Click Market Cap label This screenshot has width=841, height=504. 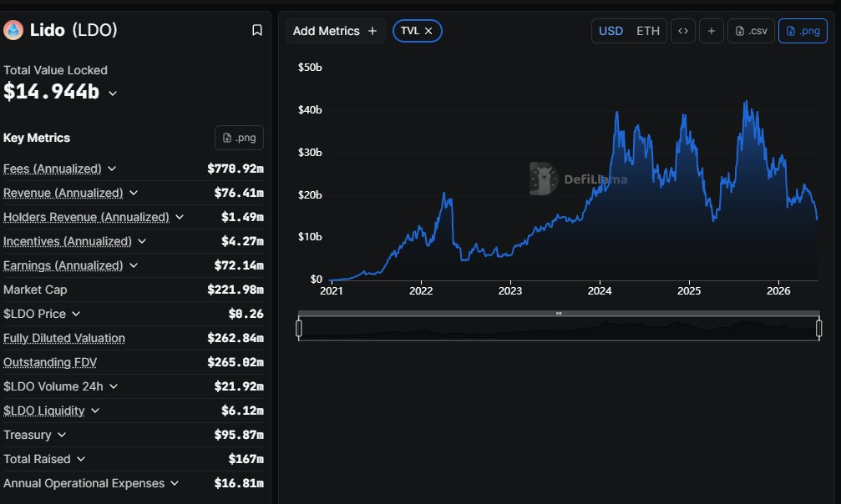tap(35, 290)
